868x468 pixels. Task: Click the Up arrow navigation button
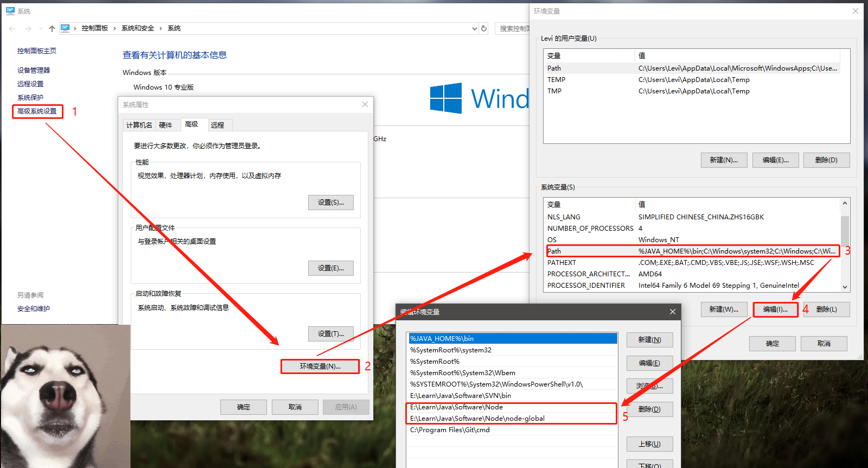click(x=52, y=29)
